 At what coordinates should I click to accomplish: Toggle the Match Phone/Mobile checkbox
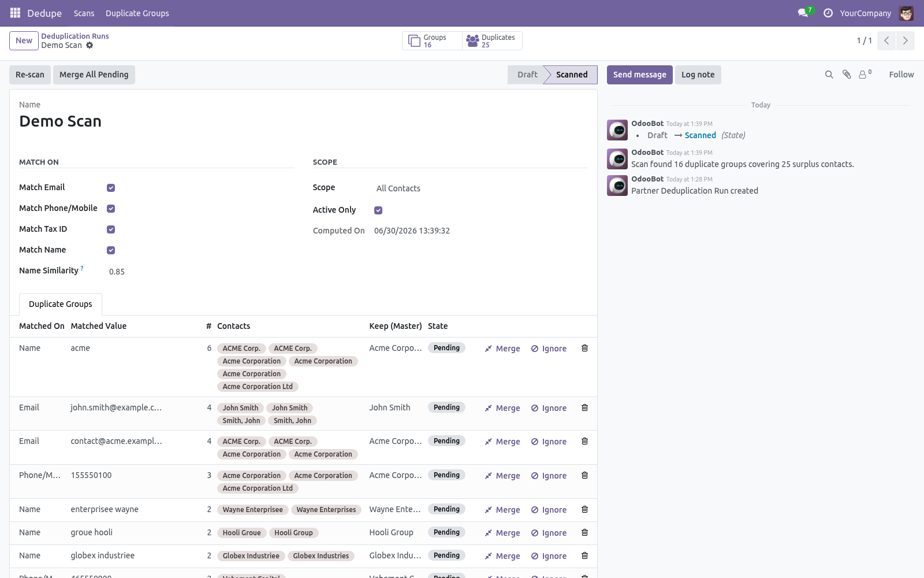click(111, 209)
